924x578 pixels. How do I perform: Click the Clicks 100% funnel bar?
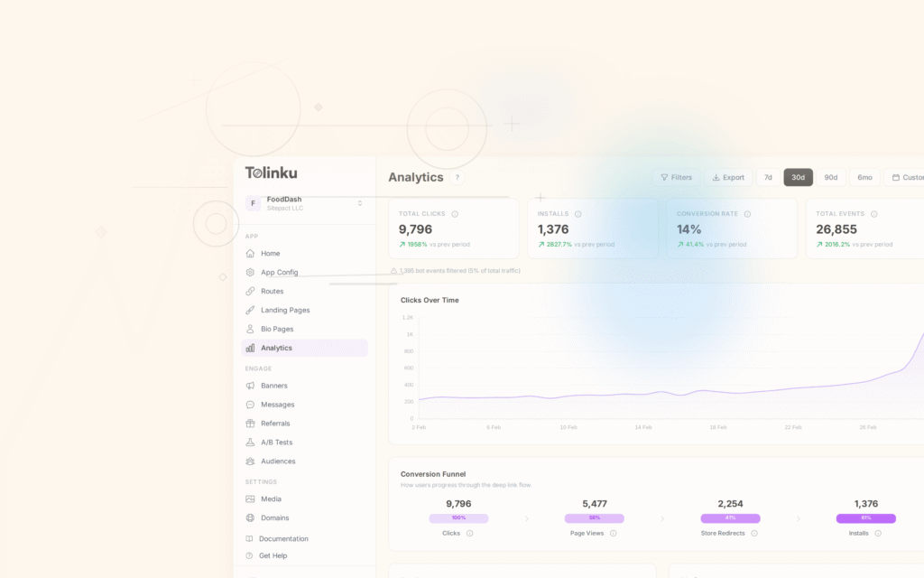pos(458,518)
